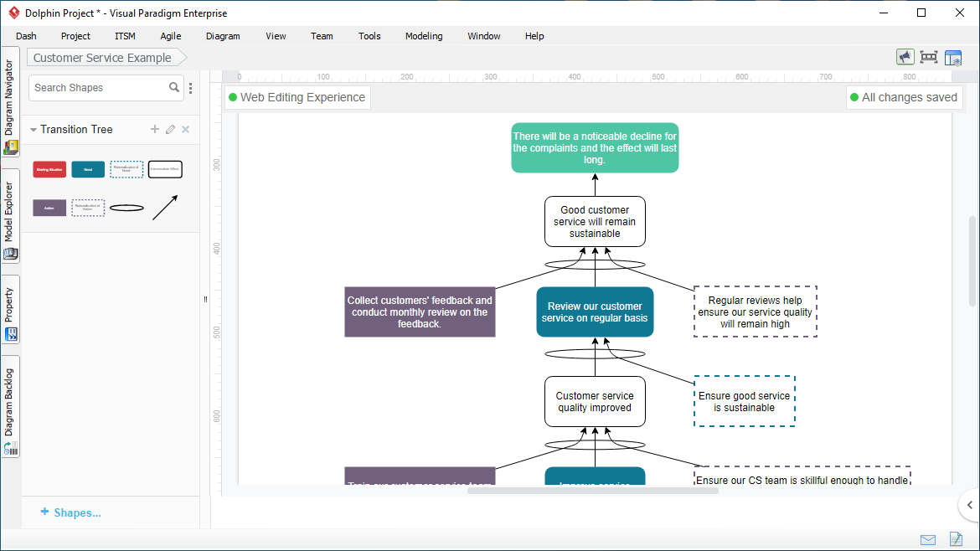Open the message envelope icon in status bar
Viewport: 980px width, 551px height.
pyautogui.click(x=928, y=540)
